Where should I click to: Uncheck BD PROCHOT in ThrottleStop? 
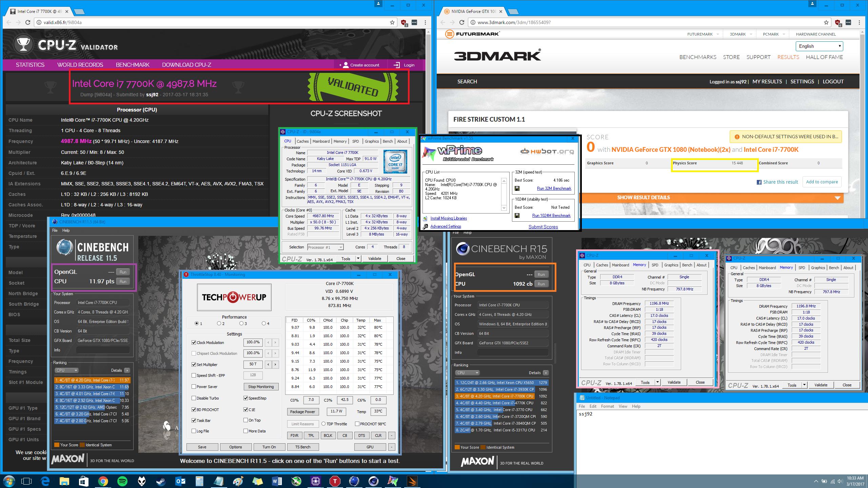(194, 410)
